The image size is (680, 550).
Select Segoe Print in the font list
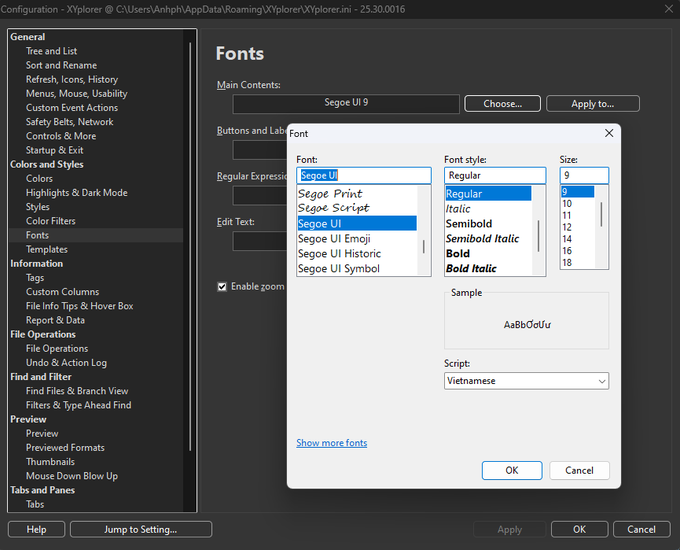(330, 193)
